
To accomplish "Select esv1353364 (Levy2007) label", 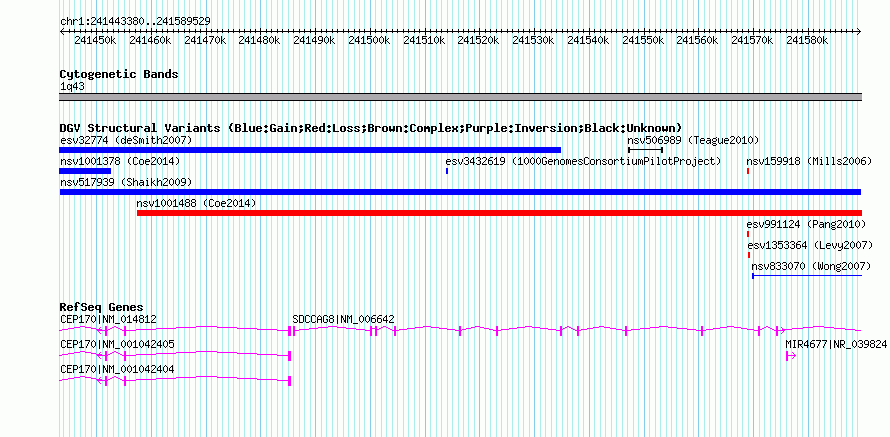I will [x=810, y=245].
